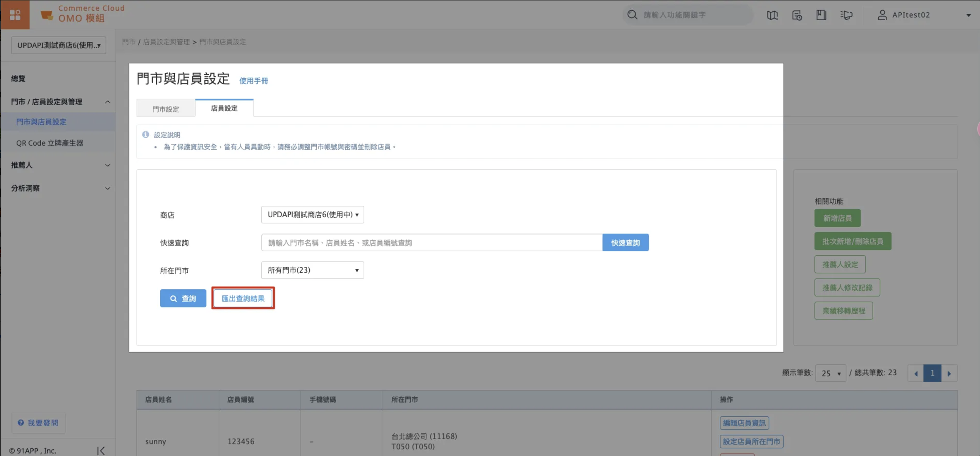Expand the 分析洞察 sidebar section
980x456 pixels.
(x=59, y=188)
